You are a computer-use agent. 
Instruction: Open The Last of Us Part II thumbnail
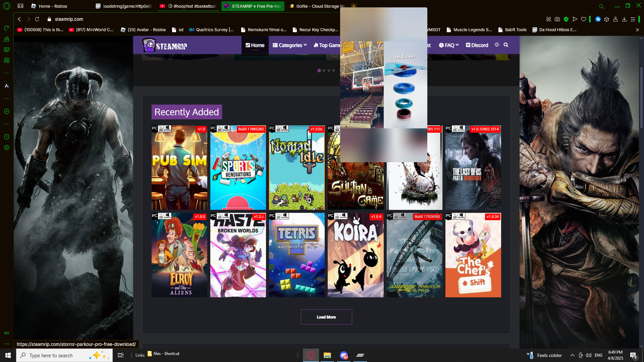(473, 168)
